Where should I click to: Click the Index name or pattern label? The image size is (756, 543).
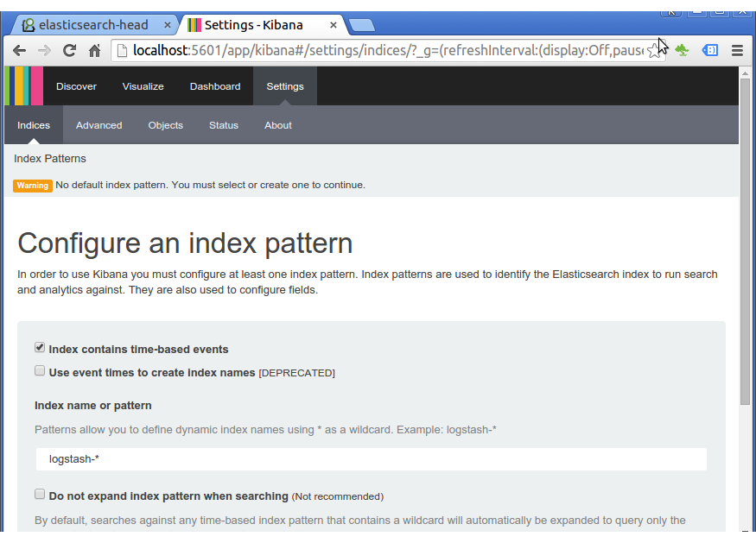93,406
